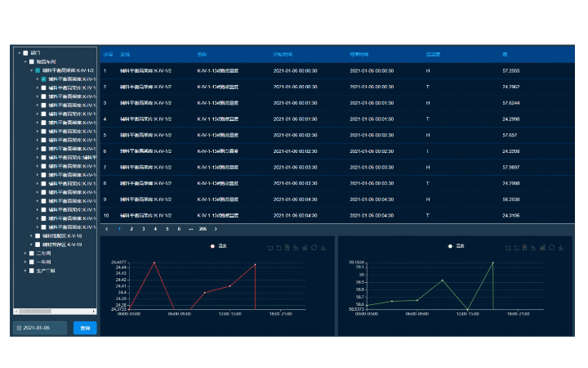The image size is (588, 368).
Task: Click the right arrow of tree horizontal scrollbar
Action: click(94, 312)
